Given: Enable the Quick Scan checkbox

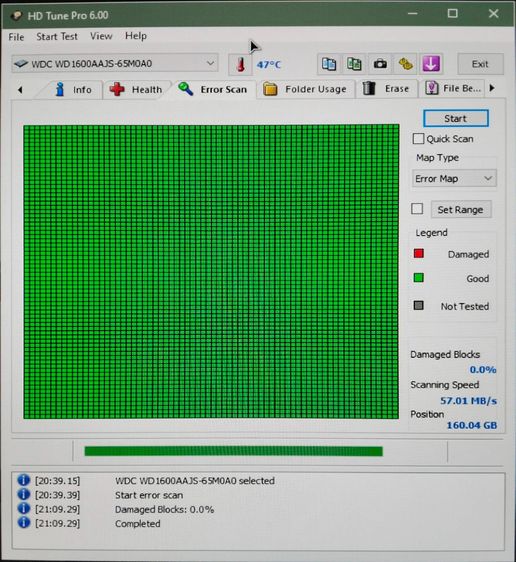Looking at the screenshot, I should coord(418,139).
